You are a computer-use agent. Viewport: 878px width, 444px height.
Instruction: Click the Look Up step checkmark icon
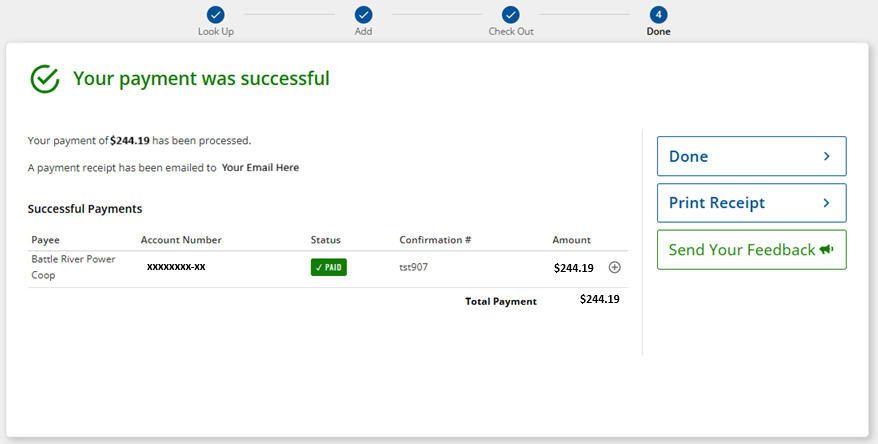[216, 15]
